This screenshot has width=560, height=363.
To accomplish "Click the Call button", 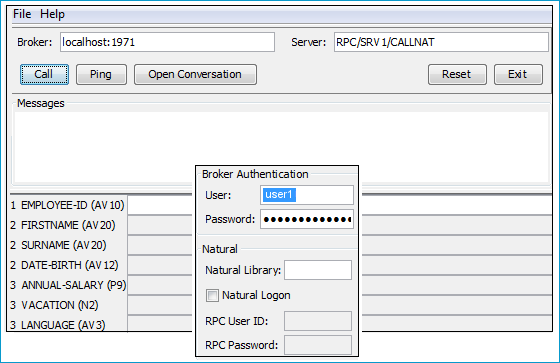I will 44,74.
